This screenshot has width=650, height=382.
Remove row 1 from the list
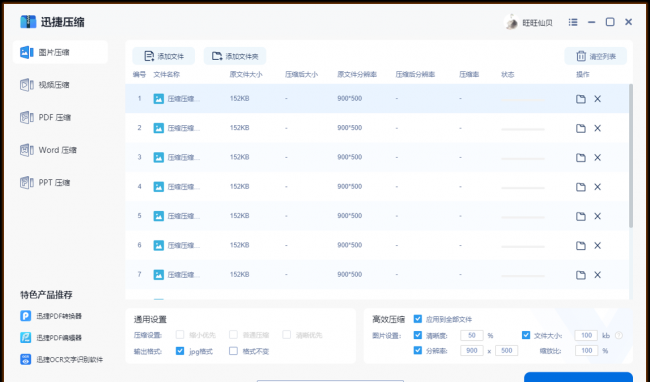click(x=597, y=99)
